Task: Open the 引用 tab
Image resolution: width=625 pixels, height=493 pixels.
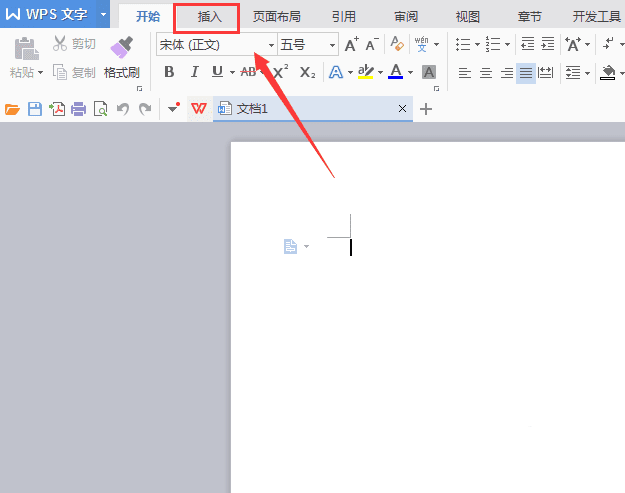Action: coord(344,17)
